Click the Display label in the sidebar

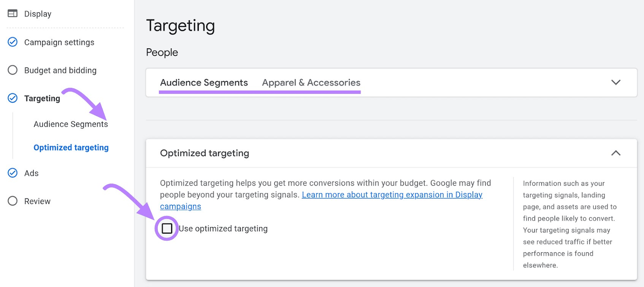point(38,14)
